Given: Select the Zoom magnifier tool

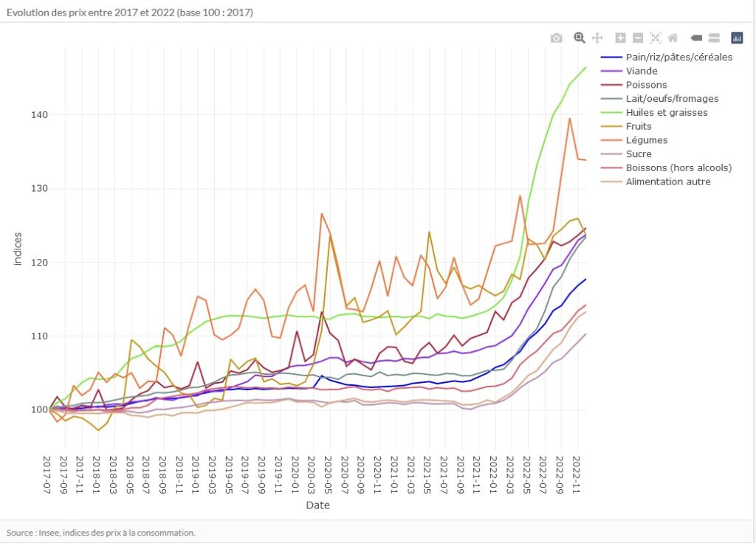Looking at the screenshot, I should [x=580, y=38].
